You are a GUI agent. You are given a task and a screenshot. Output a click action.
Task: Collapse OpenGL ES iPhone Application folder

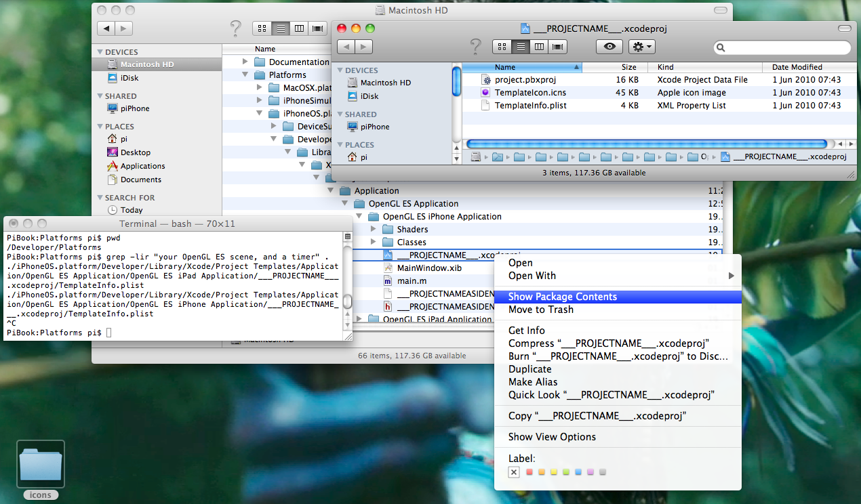coord(359,216)
